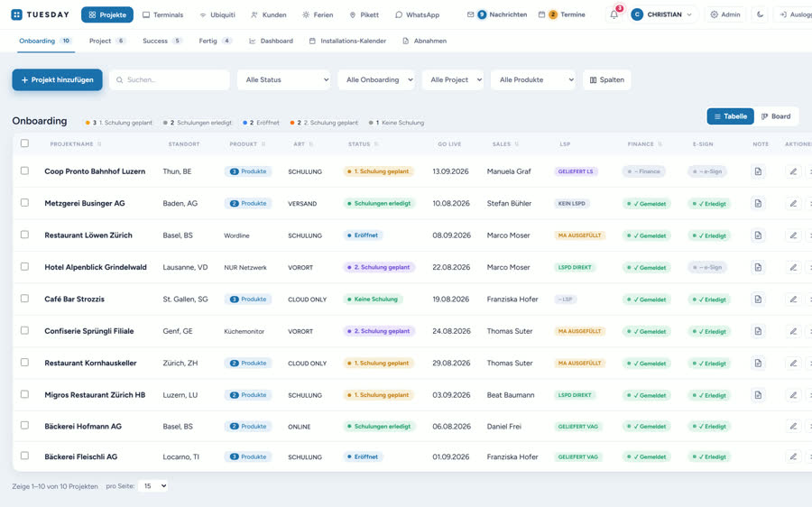Click edit pencil for Metzgerei Businger AG

point(793,204)
